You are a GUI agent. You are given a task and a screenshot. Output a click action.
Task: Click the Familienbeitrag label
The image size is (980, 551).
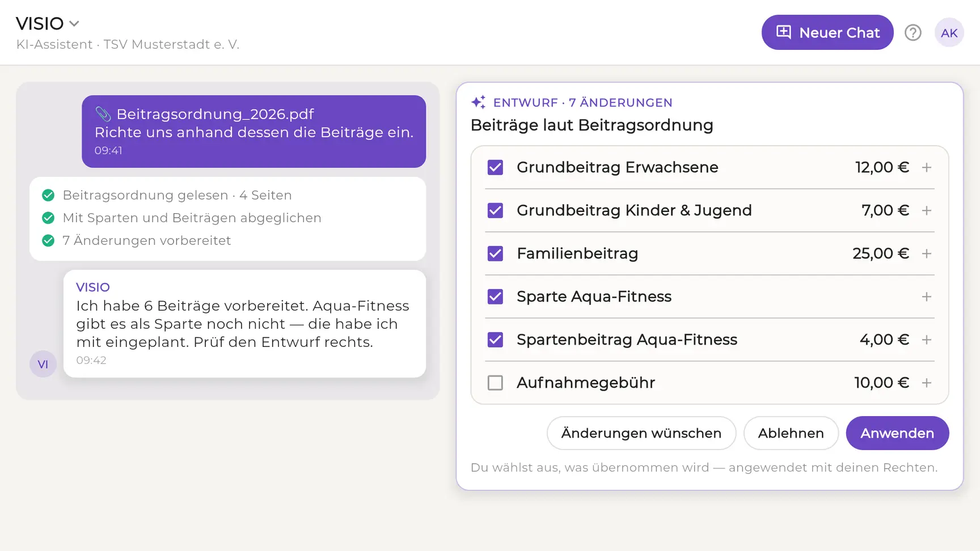577,253
